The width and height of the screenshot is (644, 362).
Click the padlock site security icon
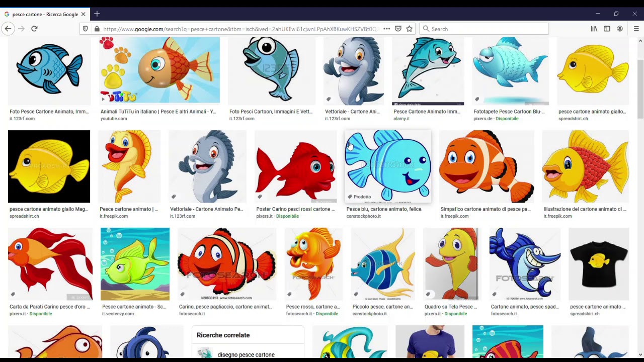click(97, 29)
